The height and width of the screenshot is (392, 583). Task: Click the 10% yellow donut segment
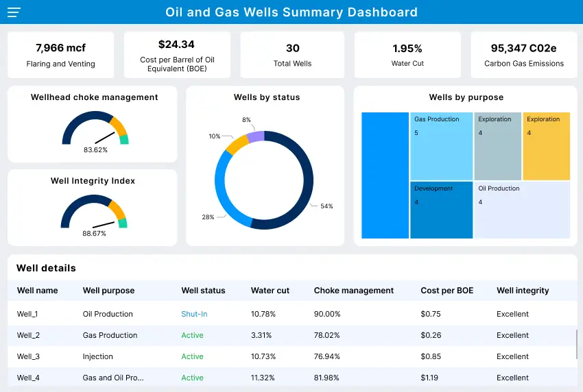pos(237,145)
